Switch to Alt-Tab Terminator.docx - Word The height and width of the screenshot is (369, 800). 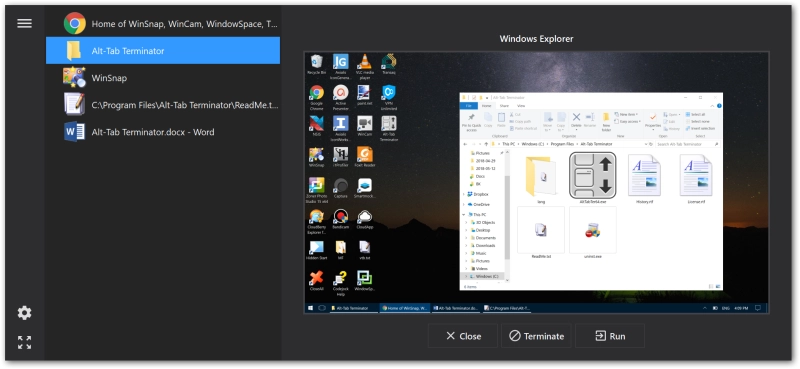click(163, 132)
